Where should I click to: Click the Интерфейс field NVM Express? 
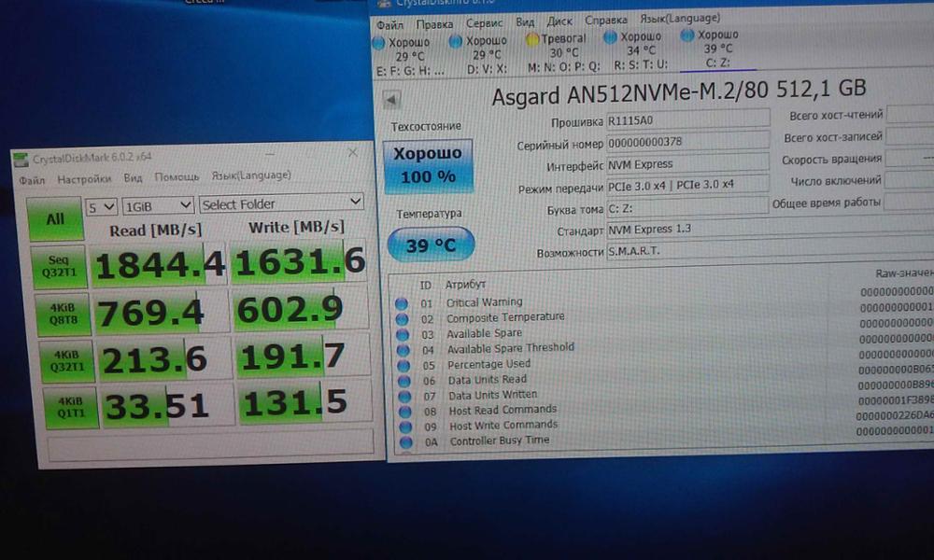pos(688,163)
